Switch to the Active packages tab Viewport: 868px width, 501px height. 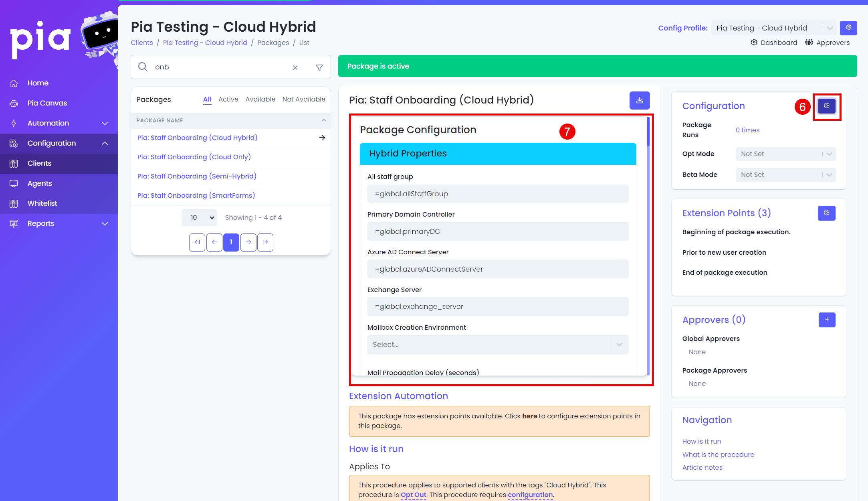coord(228,99)
